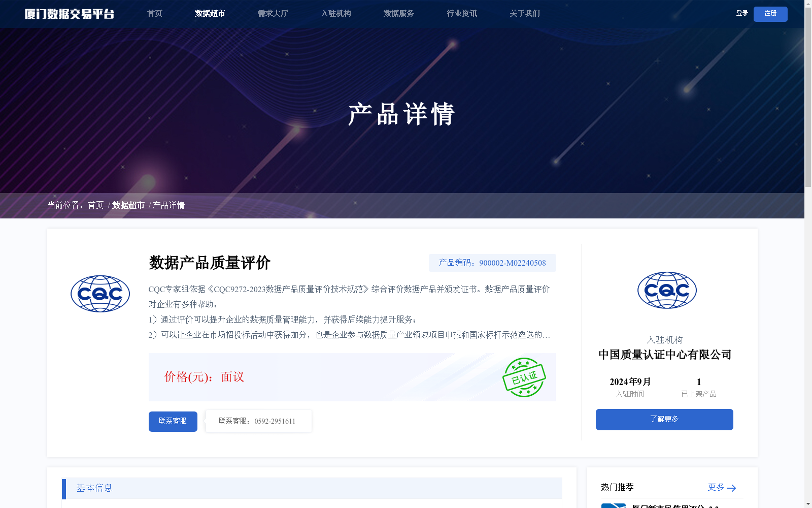812x508 pixels.
Task: Open the 首页 navigation item
Action: pos(155,13)
